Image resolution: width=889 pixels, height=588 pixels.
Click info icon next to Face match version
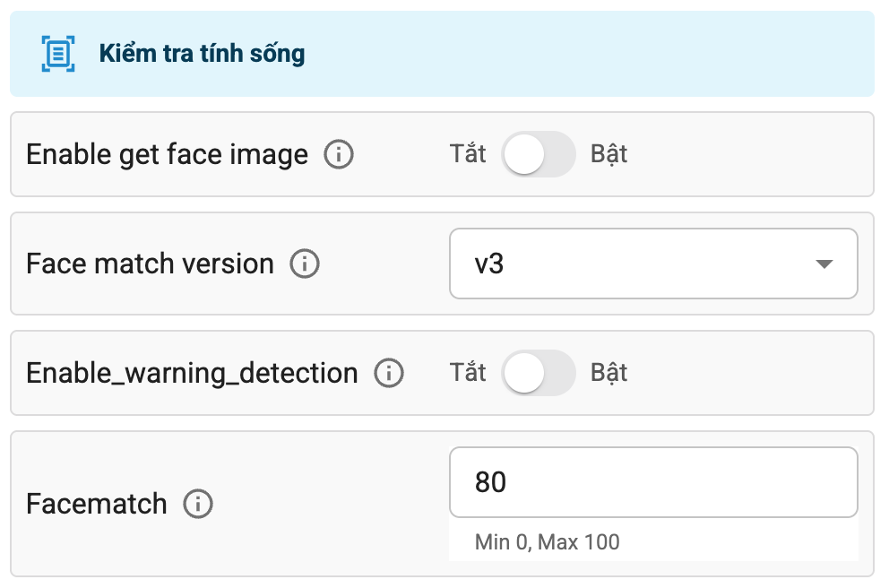tap(305, 264)
